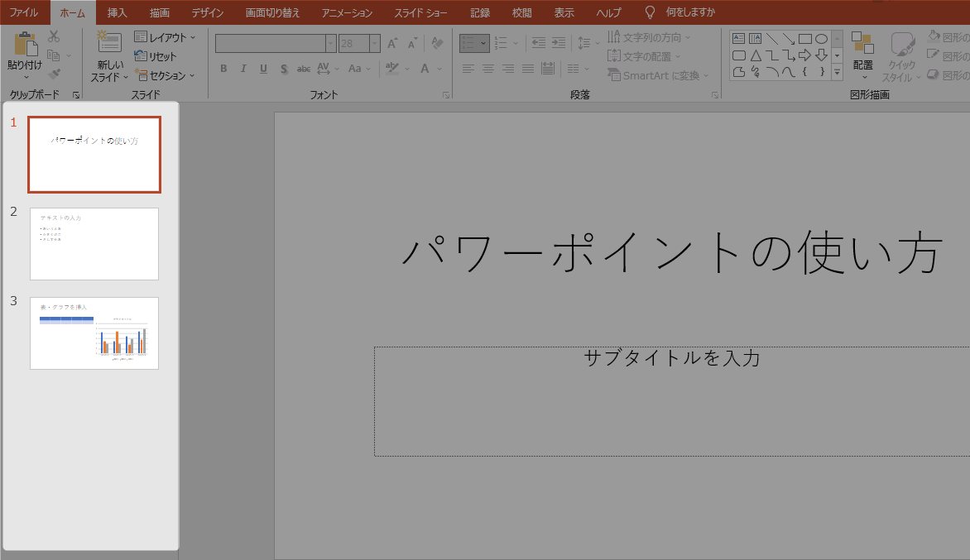Switch to the Insert (挿入) tab
The height and width of the screenshot is (560, 970).
[x=118, y=12]
